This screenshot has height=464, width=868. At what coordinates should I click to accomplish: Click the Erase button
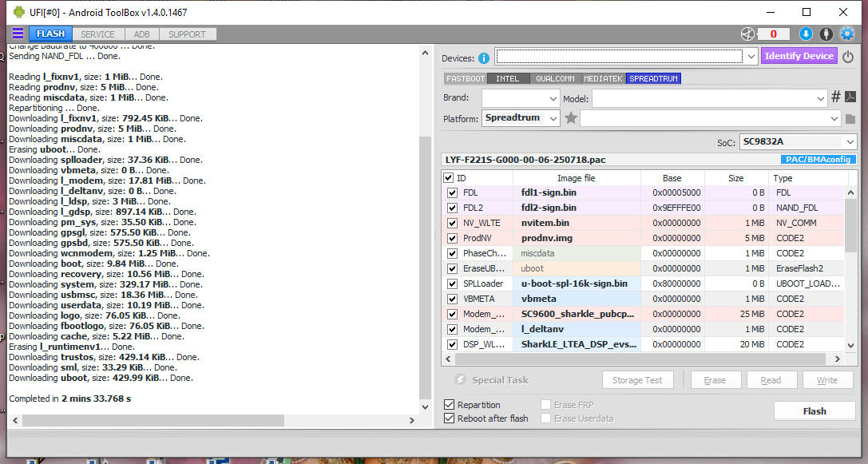click(715, 380)
